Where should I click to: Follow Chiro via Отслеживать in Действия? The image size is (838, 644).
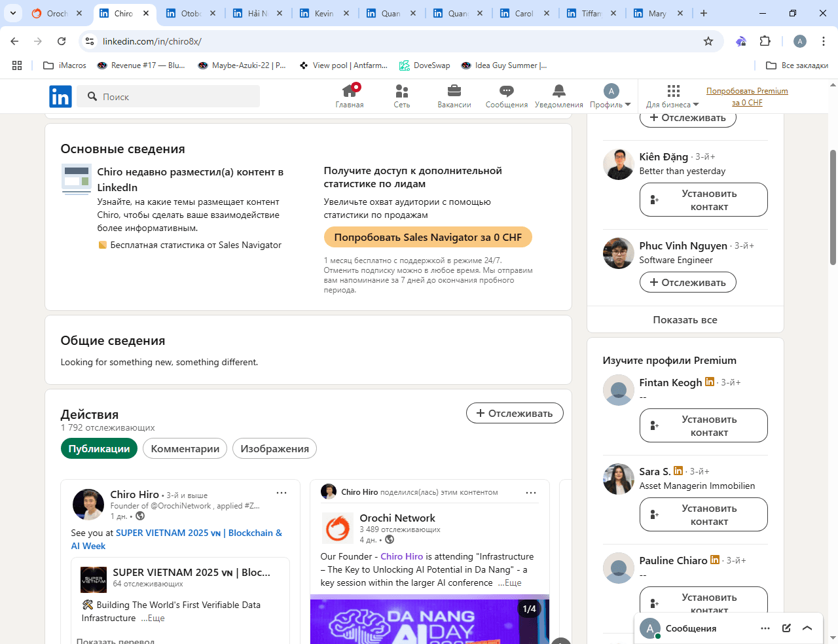pyautogui.click(x=515, y=413)
